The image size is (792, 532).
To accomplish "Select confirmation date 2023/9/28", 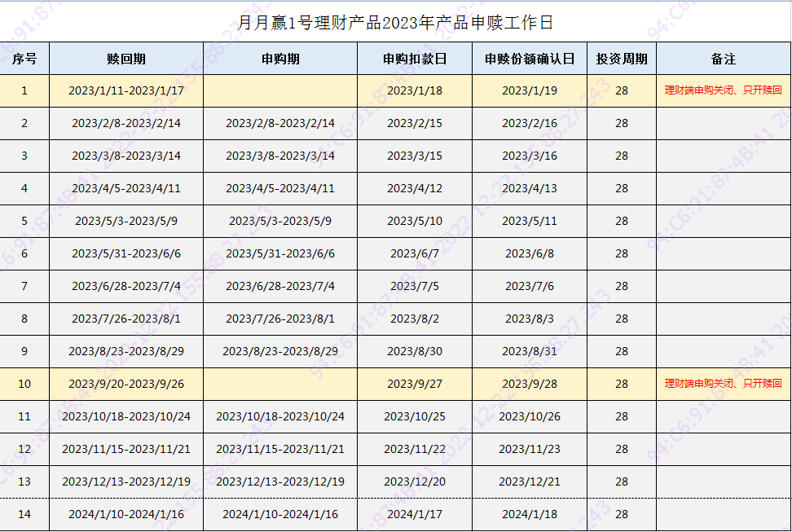I will tap(530, 384).
